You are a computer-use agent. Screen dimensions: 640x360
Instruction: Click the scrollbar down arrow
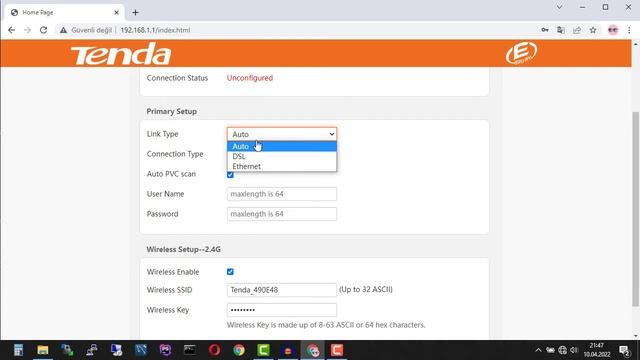click(636, 336)
